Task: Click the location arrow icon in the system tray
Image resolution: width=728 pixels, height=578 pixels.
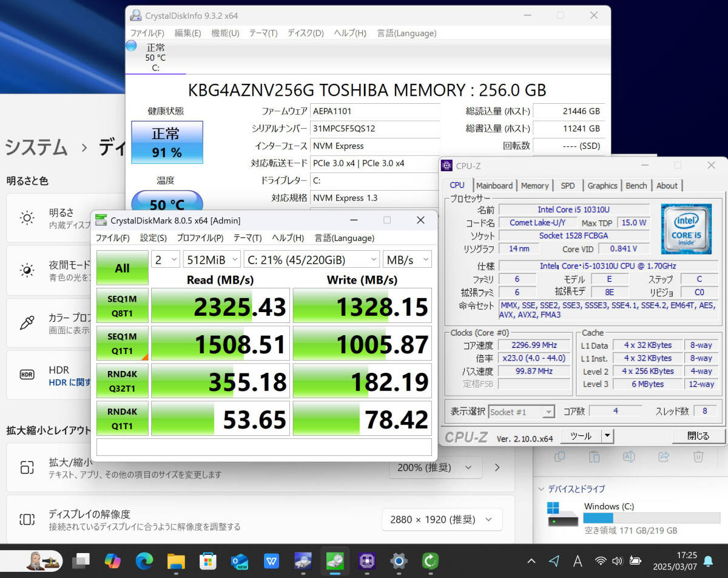Action: coord(554,560)
